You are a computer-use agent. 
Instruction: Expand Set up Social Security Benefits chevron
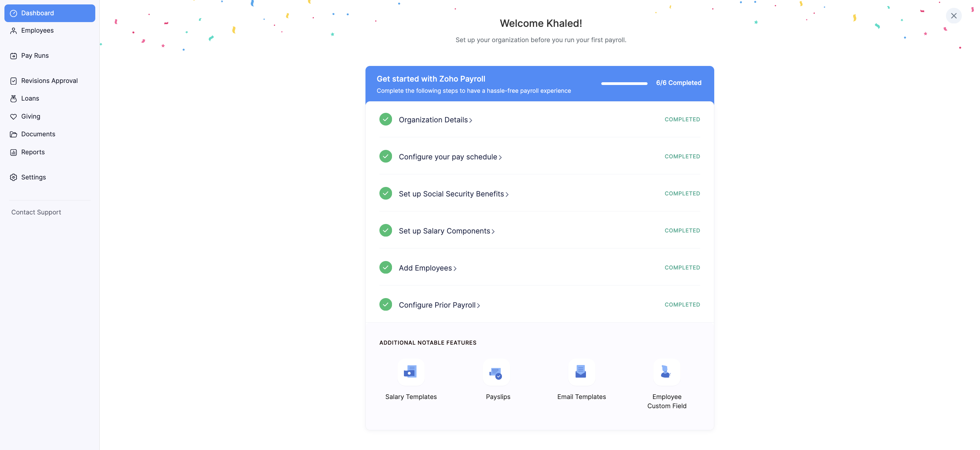point(507,194)
